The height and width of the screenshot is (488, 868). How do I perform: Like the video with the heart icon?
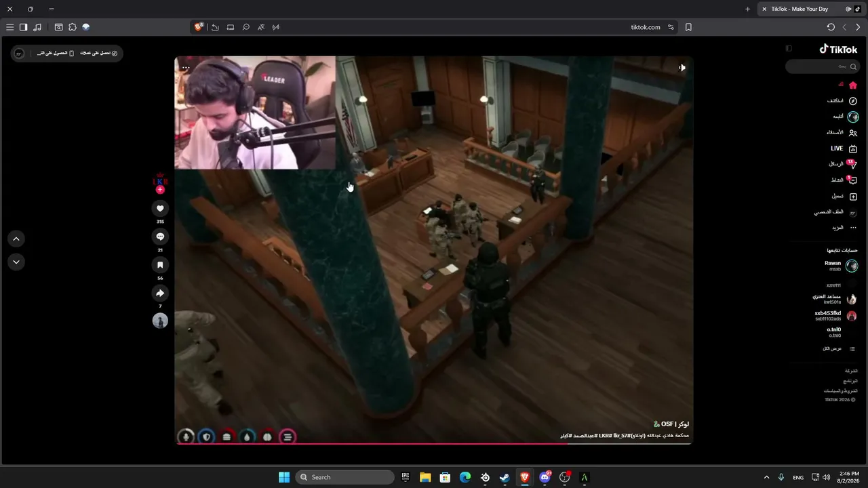[160, 208]
